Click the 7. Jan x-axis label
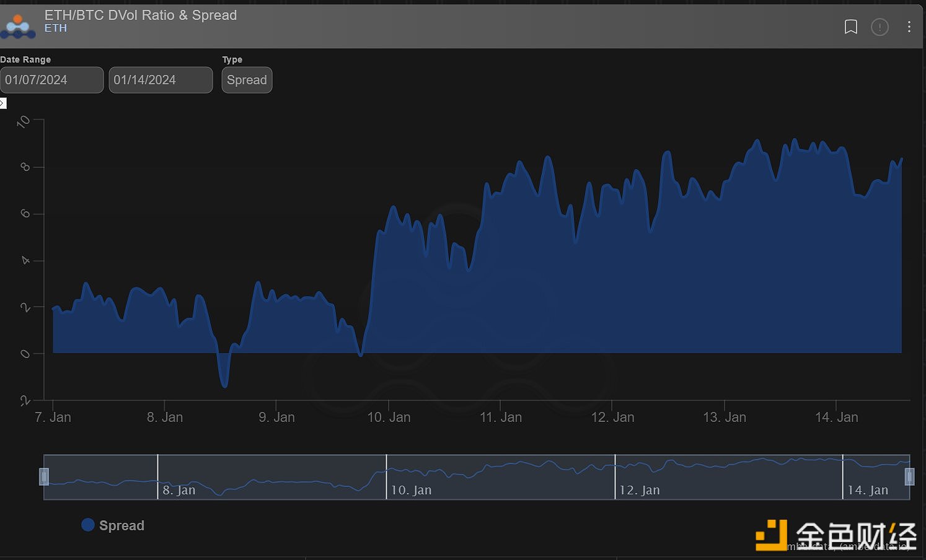This screenshot has width=926, height=560. tap(53, 418)
